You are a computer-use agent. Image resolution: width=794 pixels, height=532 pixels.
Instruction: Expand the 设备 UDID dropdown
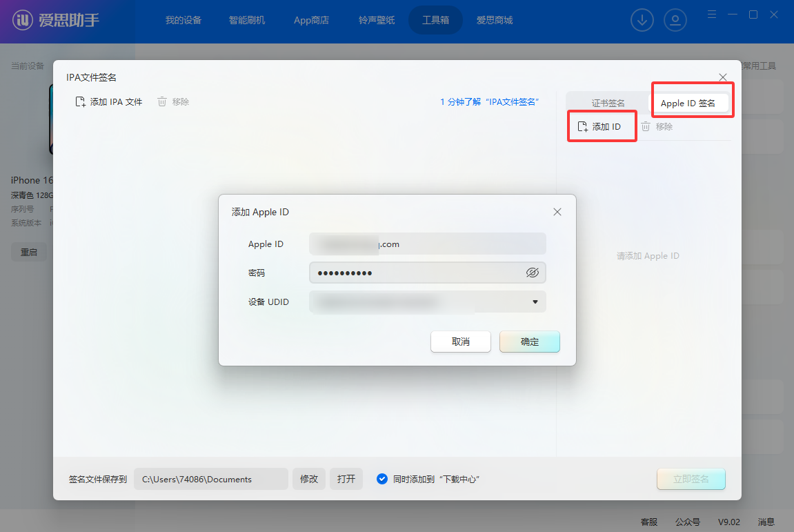point(535,302)
